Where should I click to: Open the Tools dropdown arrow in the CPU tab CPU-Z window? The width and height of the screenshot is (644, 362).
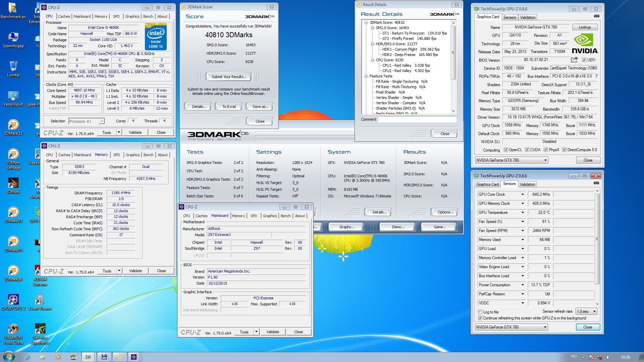(x=119, y=132)
